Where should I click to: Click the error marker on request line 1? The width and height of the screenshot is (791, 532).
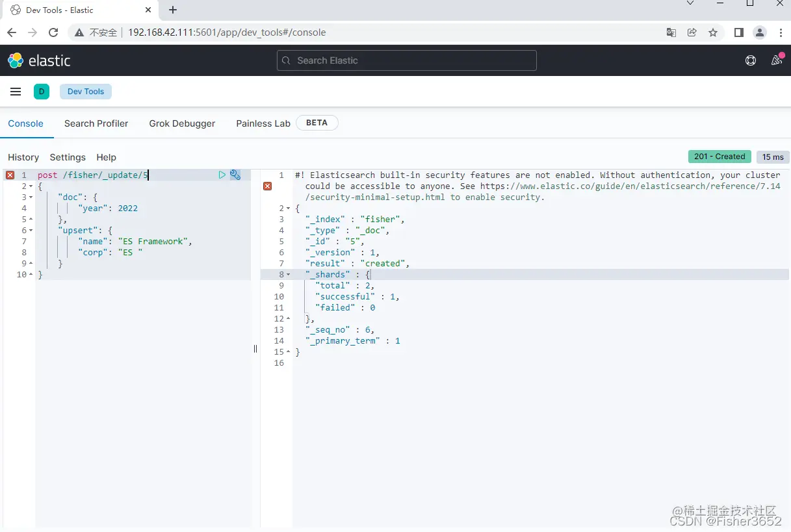tap(10, 175)
